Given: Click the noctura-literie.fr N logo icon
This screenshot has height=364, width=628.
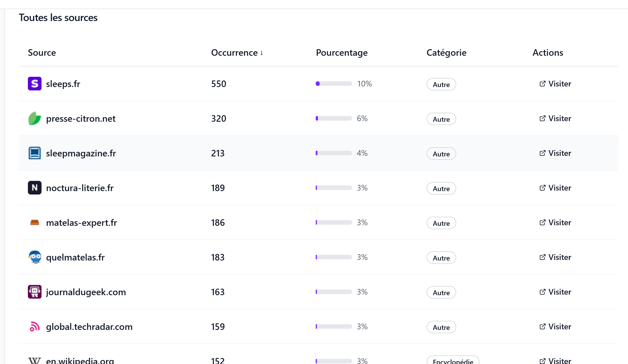Looking at the screenshot, I should [35, 188].
